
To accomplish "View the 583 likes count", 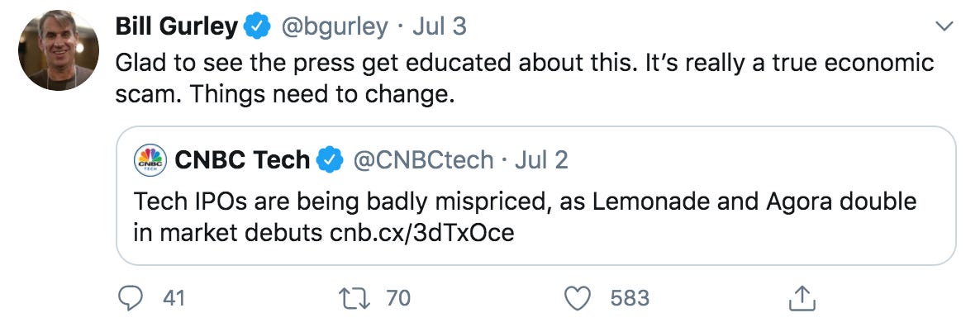I will [630, 298].
